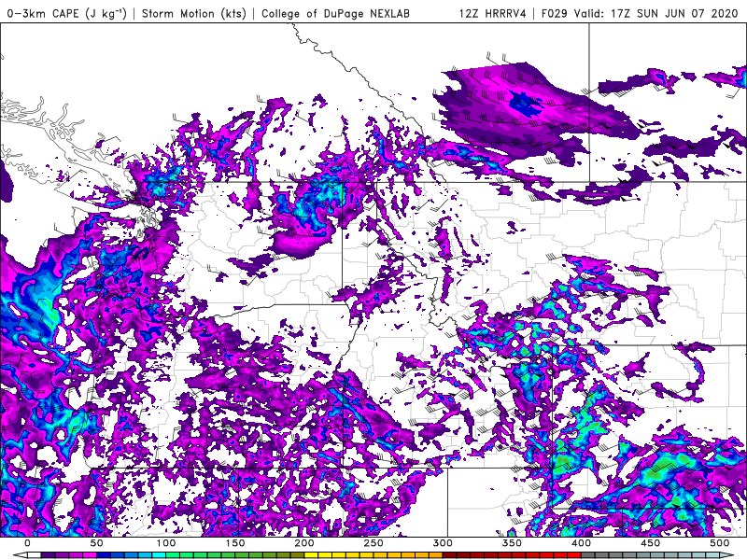Select the dark red swatch right of the 300 mark
This screenshot has width=747, height=560.
tap(449, 554)
